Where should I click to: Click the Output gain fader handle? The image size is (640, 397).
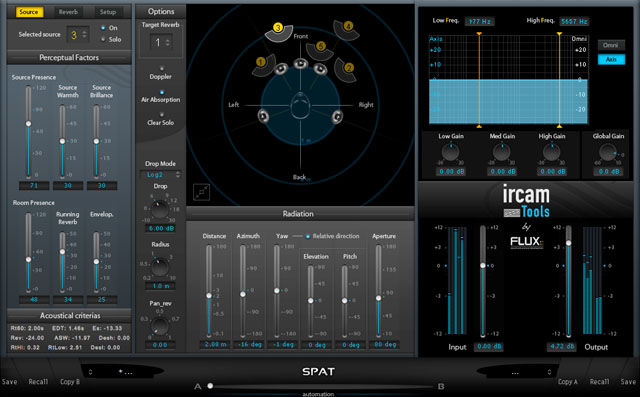click(x=568, y=243)
